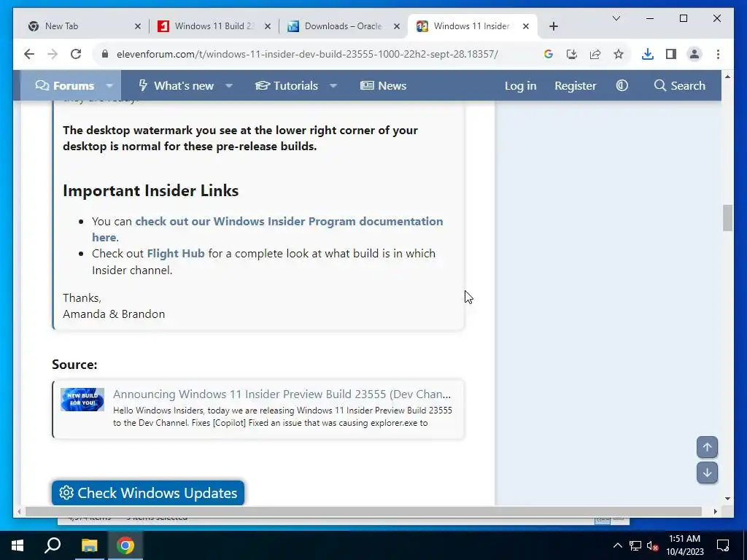The width and height of the screenshot is (747, 560).
Task: Close the Windows 11 Build tab
Action: tap(268, 26)
